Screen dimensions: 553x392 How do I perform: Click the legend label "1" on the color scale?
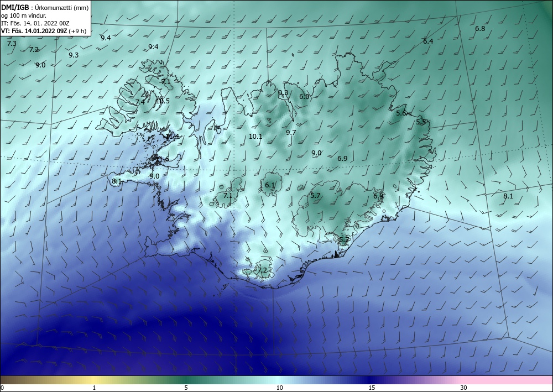pyautogui.click(x=94, y=388)
